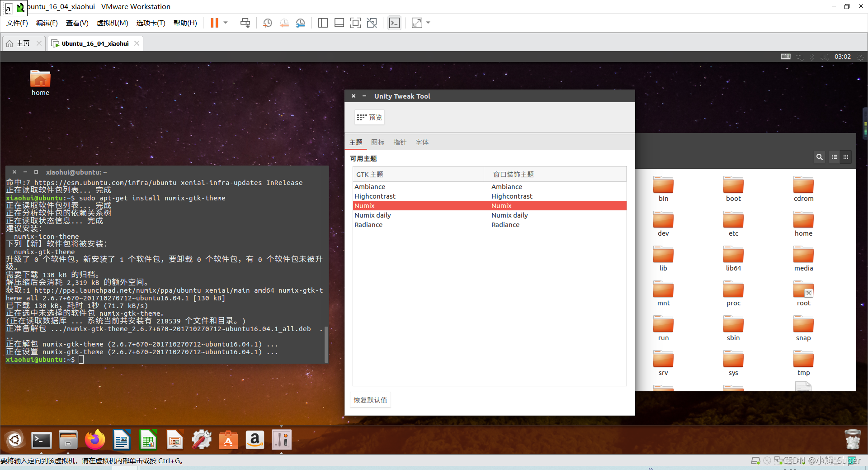The height and width of the screenshot is (470, 868).
Task: Launch LibreOffice Impress from dock
Action: (x=175, y=440)
